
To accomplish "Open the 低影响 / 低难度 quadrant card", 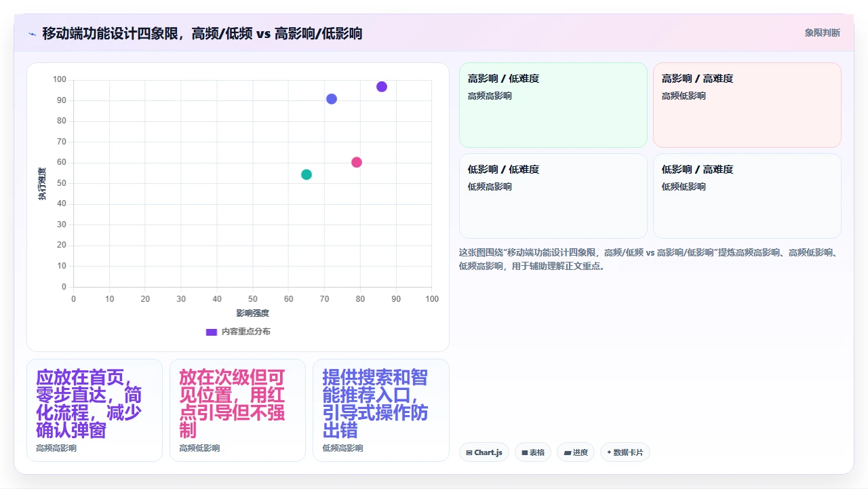I will pos(553,196).
